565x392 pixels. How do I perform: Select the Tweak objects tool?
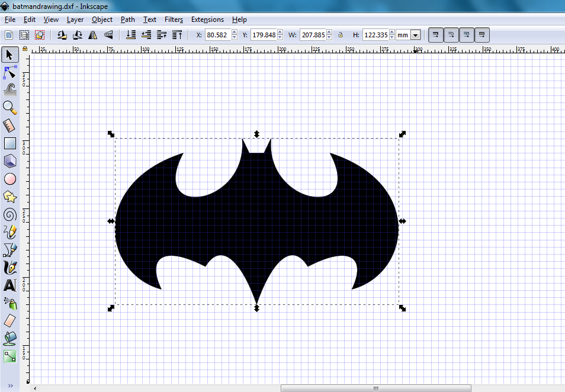[9, 90]
